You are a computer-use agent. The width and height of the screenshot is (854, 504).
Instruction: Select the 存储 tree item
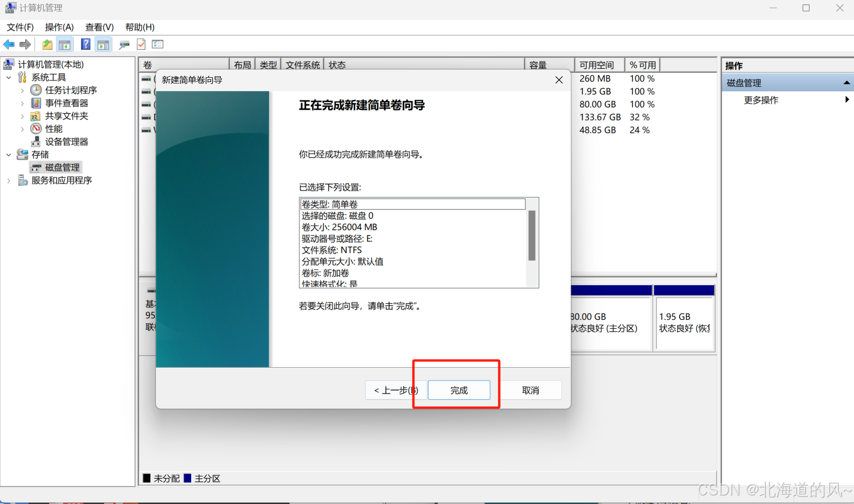tap(40, 154)
